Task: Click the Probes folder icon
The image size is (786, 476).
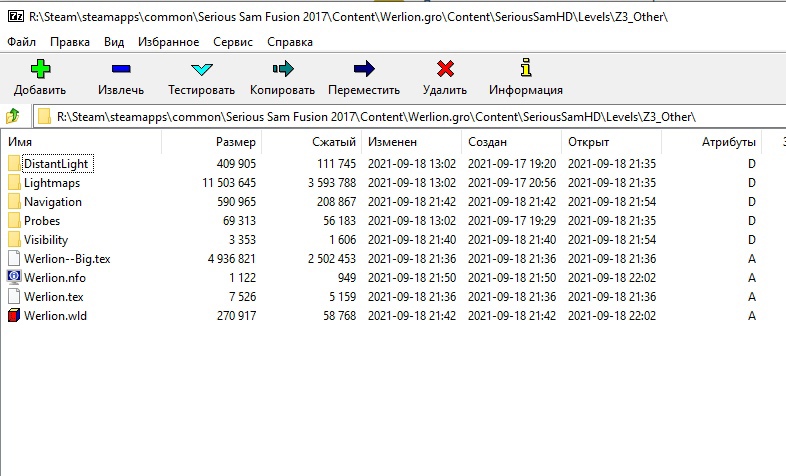Action: pos(15,220)
